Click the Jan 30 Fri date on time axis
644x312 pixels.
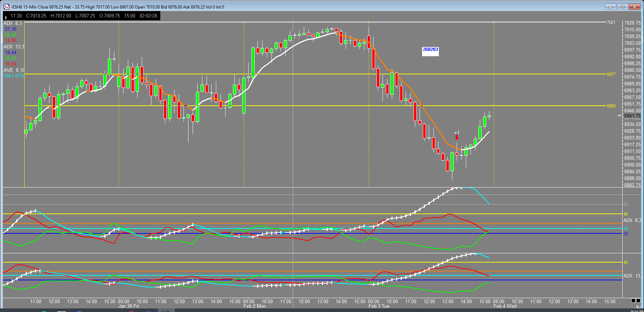[129, 306]
